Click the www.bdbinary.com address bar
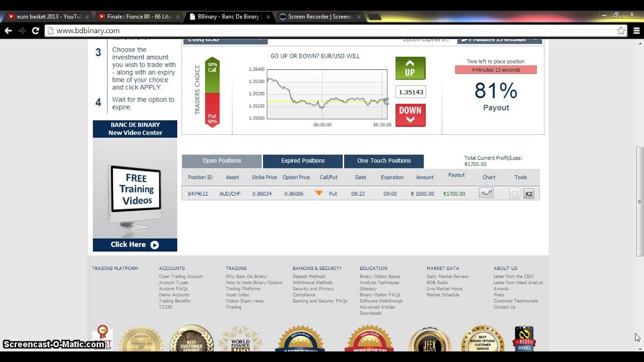644x362 pixels. (332, 31)
